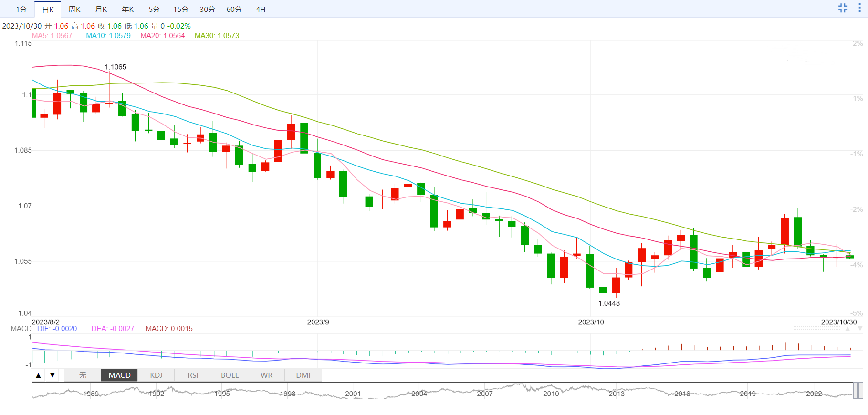Show the RSI indicator panel

pos(193,375)
